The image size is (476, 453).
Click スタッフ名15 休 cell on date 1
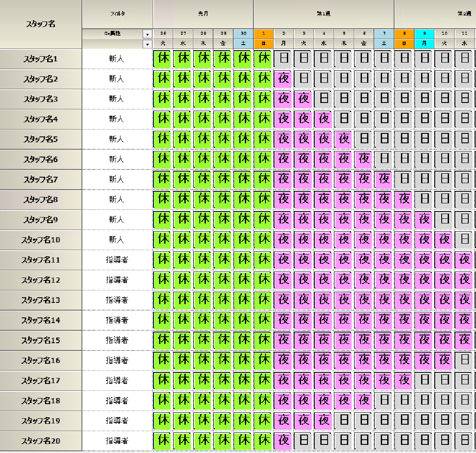tap(263, 340)
